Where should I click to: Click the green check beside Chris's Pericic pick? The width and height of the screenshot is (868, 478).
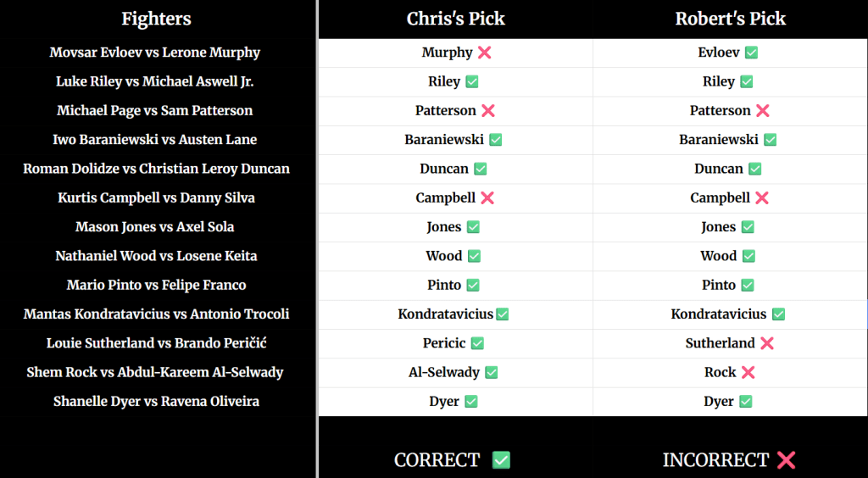pos(477,343)
